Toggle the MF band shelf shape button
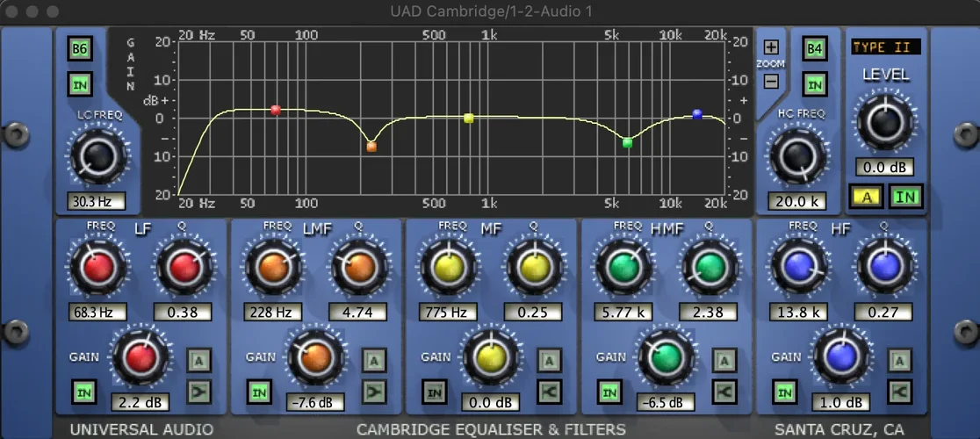The height and width of the screenshot is (439, 980). click(x=550, y=392)
